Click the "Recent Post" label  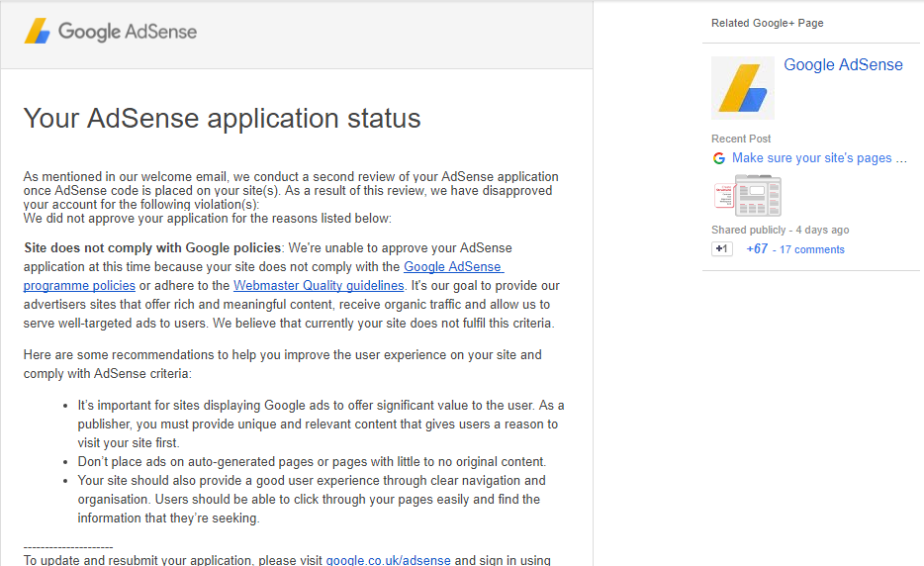pyautogui.click(x=741, y=139)
